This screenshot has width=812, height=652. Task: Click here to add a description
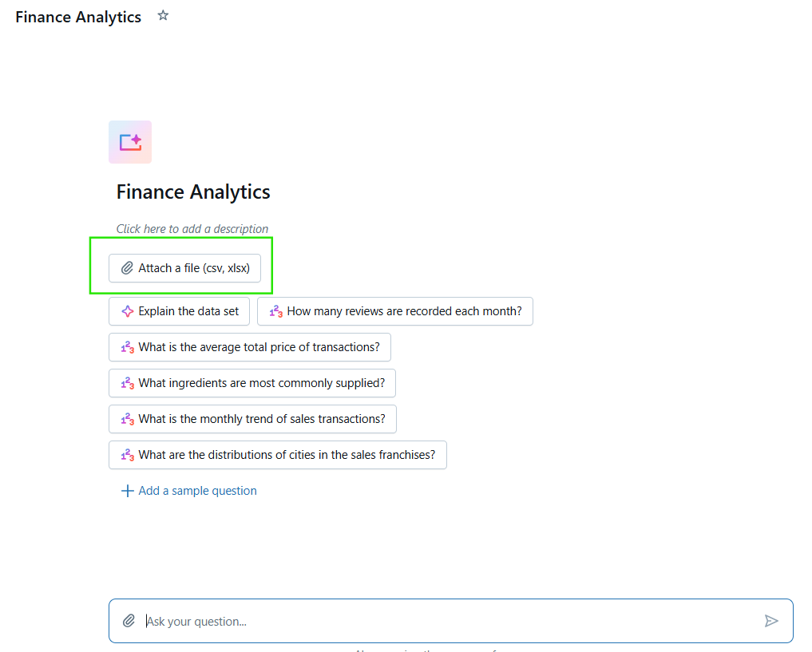[x=192, y=228]
